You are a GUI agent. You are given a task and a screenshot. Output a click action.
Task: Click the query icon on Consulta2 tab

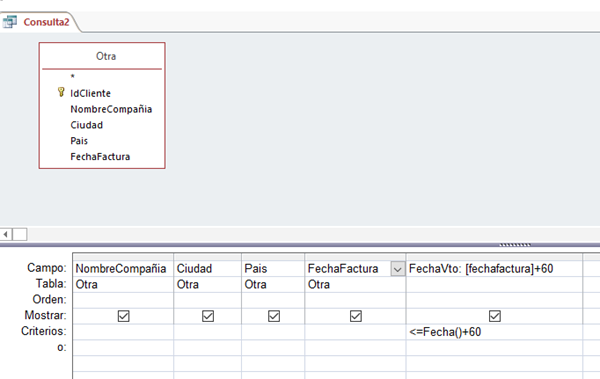click(x=10, y=21)
